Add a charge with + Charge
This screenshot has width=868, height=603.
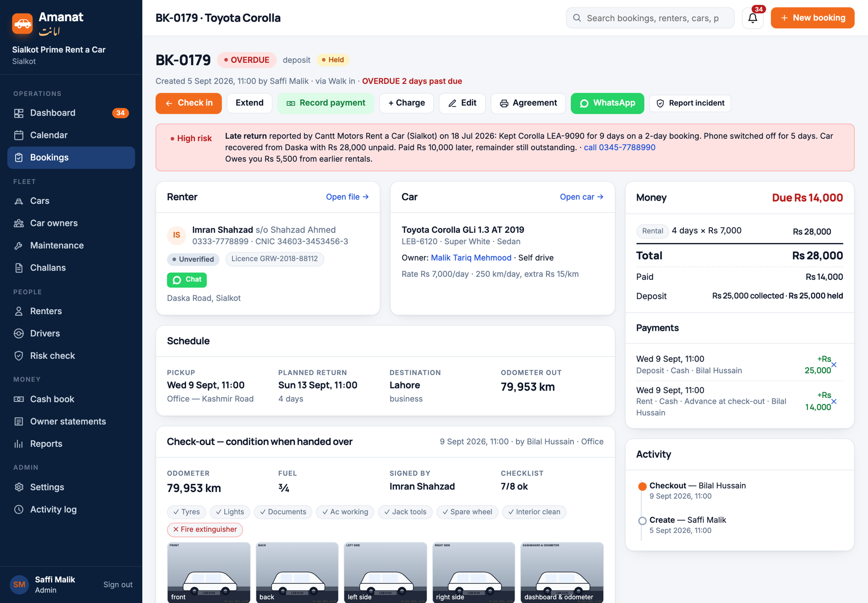407,103
